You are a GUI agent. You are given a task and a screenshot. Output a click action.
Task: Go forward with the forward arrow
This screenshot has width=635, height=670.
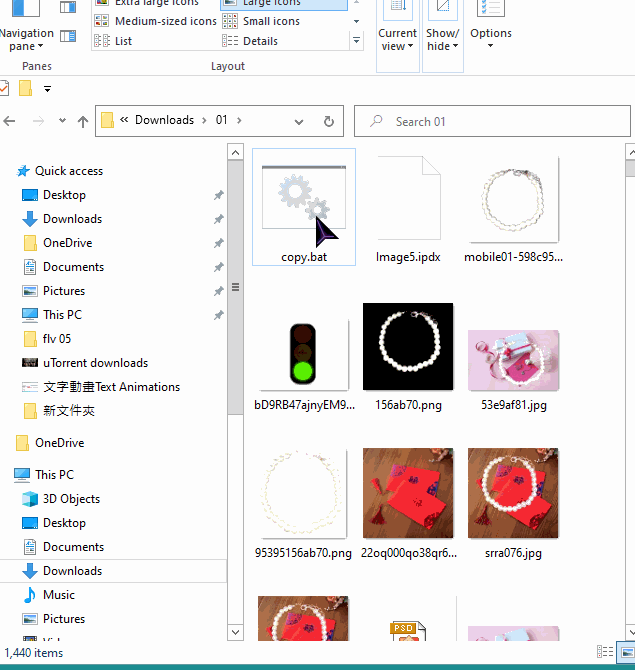(38, 121)
